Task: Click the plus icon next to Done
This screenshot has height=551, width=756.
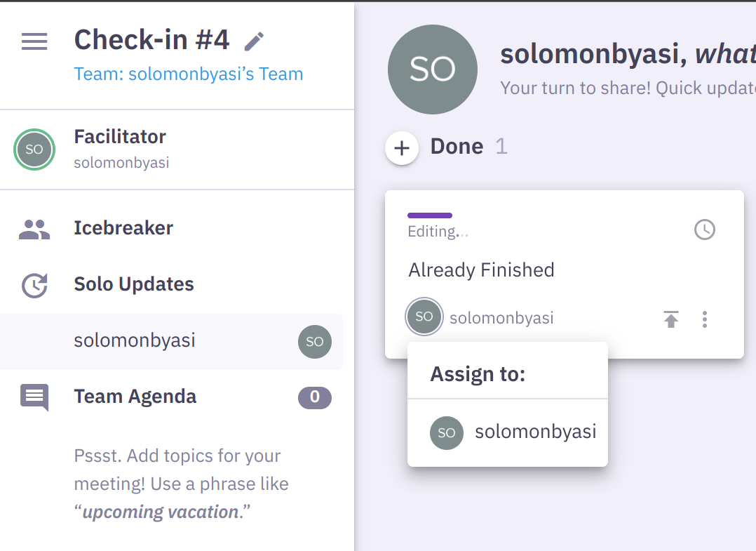Action: pos(401,148)
